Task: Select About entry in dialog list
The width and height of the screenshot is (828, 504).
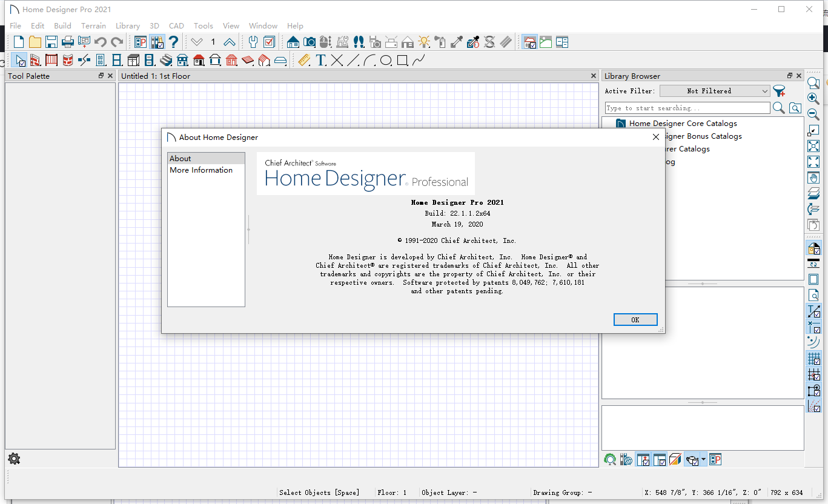Action: (206, 159)
